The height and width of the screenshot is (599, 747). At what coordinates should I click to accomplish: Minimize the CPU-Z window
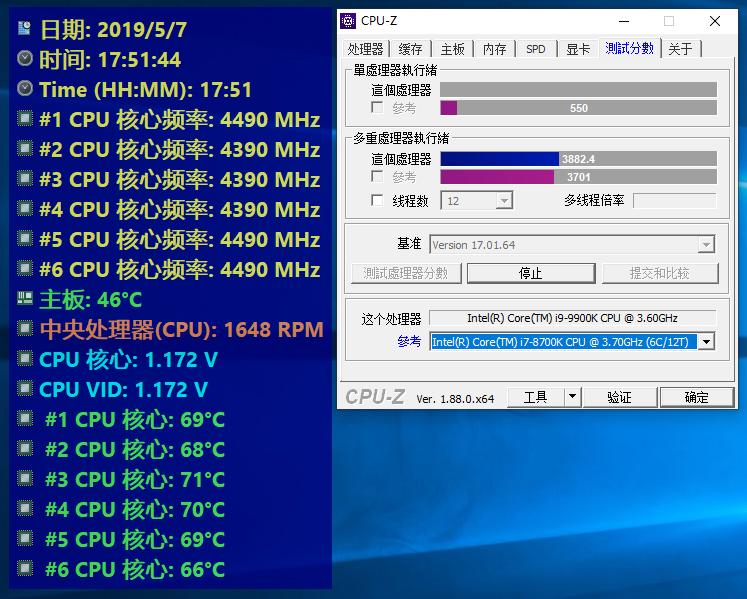click(x=624, y=21)
